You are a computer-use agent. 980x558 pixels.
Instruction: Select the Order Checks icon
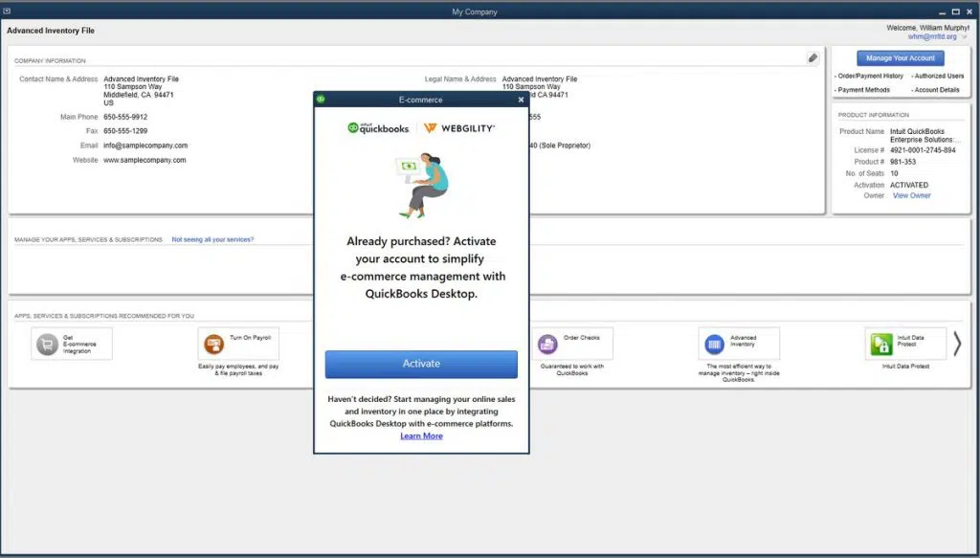(547, 344)
